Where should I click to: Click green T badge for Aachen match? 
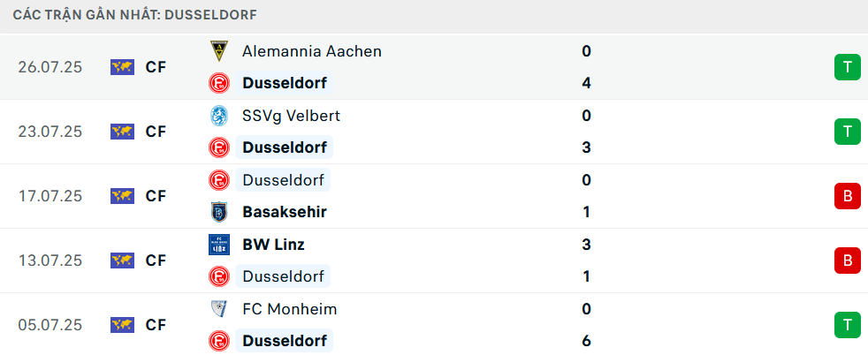[x=848, y=67]
